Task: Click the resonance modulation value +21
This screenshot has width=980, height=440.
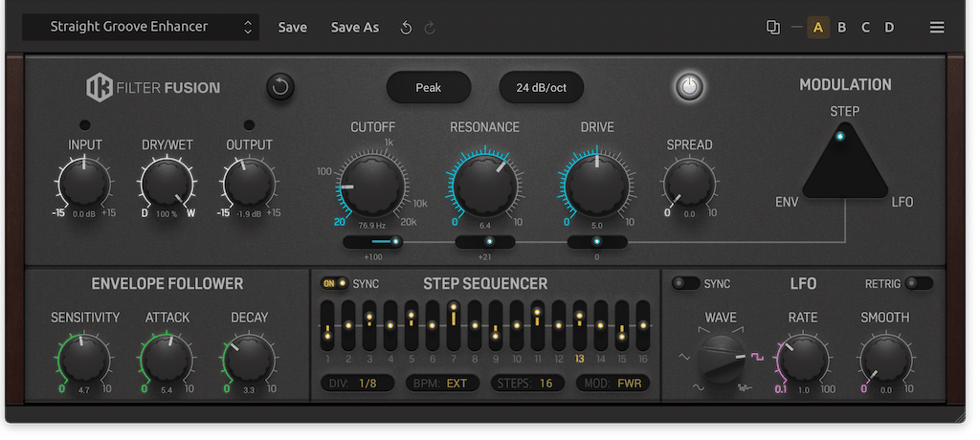Action: [x=485, y=257]
